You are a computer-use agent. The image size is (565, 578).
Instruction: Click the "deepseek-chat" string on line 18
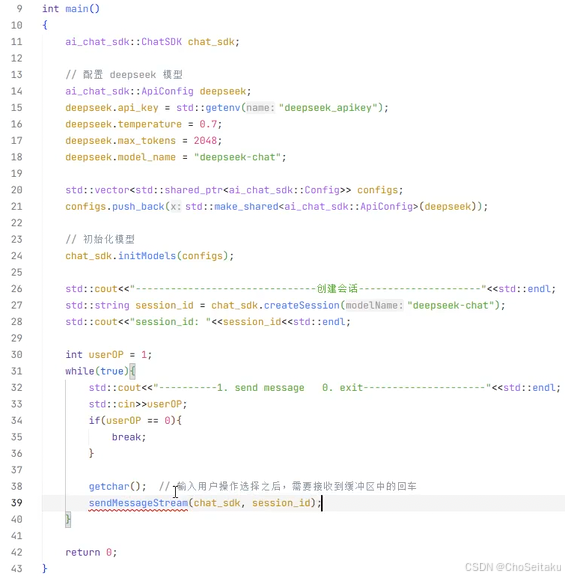[x=237, y=157]
